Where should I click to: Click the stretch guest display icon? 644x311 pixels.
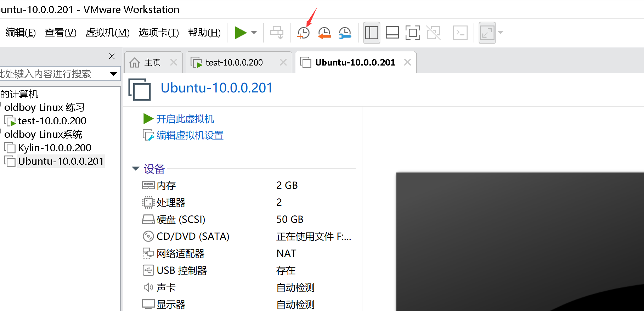[487, 33]
